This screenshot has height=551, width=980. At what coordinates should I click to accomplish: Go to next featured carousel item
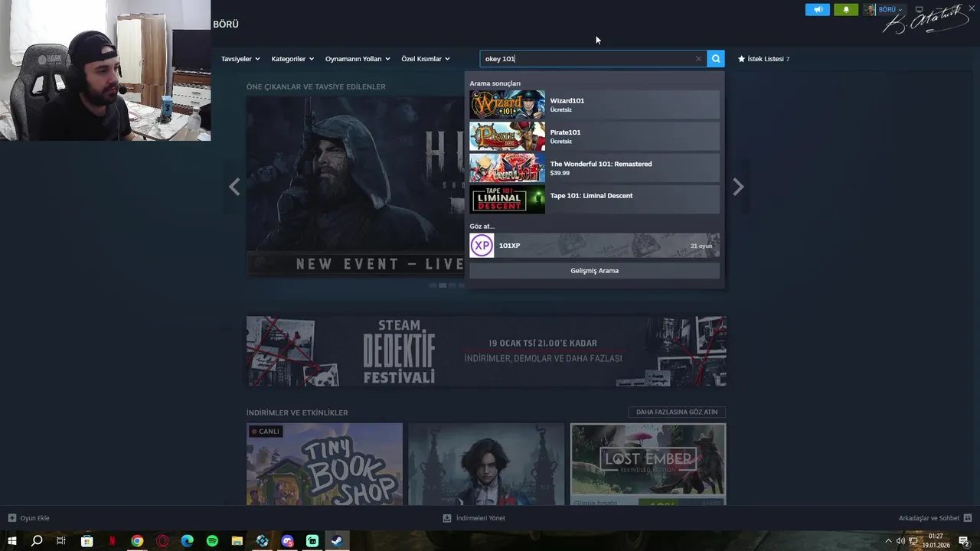(x=738, y=187)
